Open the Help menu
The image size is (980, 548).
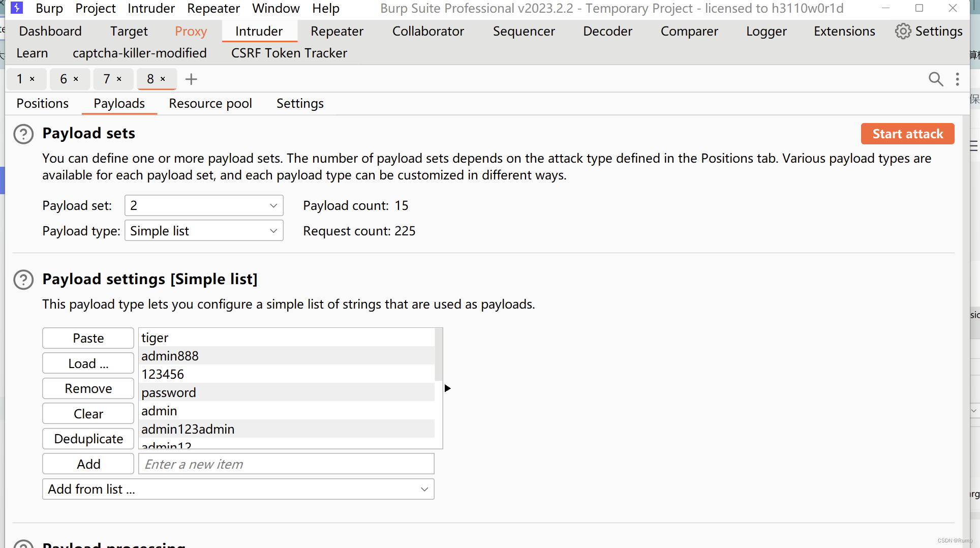click(x=326, y=8)
